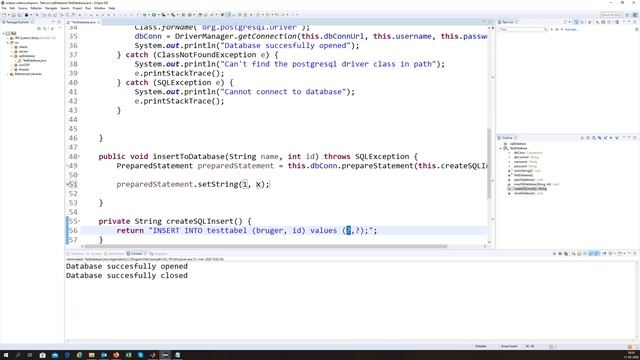Open the File menu
The width and height of the screenshot is (640, 360).
tap(4, 8)
